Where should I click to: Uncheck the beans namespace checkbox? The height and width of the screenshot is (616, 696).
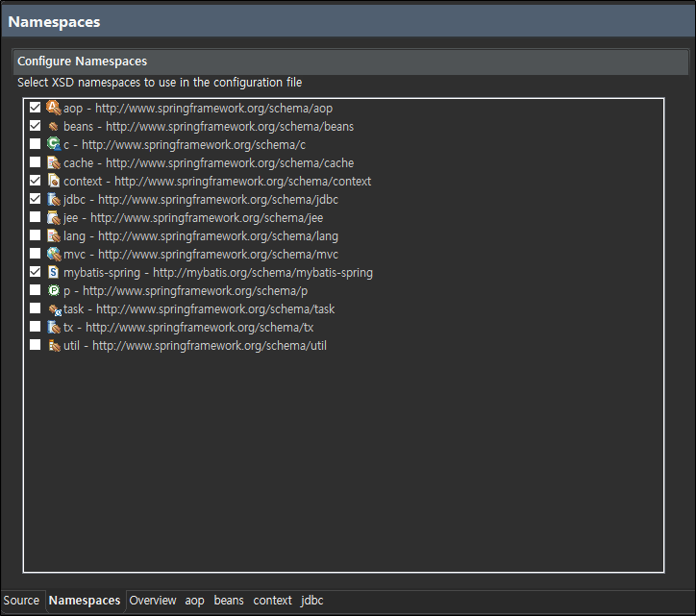coord(35,126)
